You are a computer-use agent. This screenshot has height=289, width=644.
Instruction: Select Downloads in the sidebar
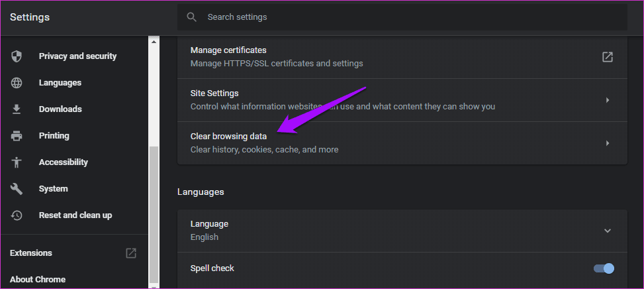pos(60,109)
